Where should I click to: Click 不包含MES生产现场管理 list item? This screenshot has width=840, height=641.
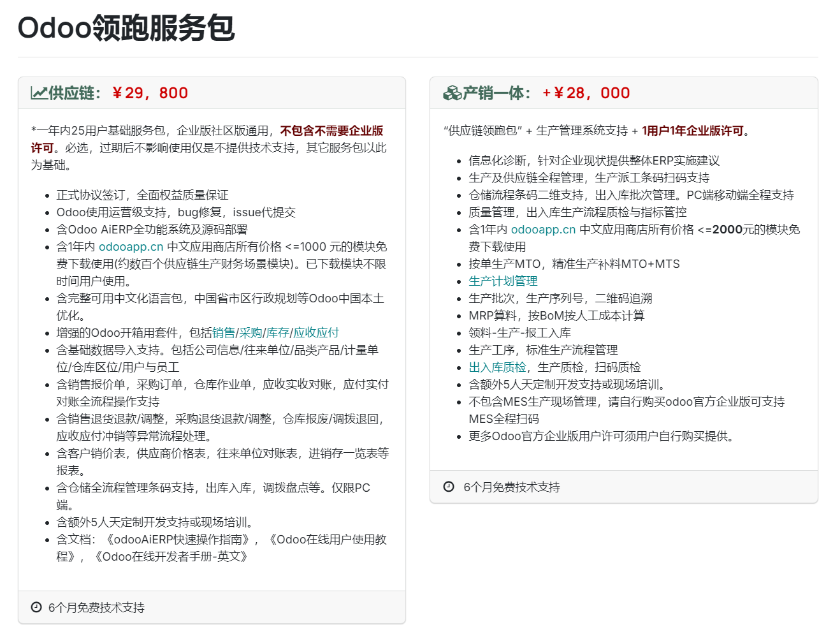point(626,410)
